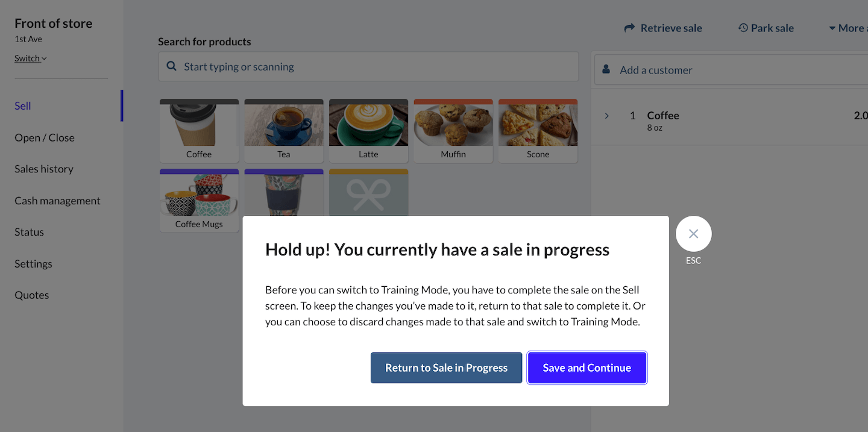Viewport: 868px width, 432px height.
Task: Click the Save and Continue button
Action: [x=587, y=368]
